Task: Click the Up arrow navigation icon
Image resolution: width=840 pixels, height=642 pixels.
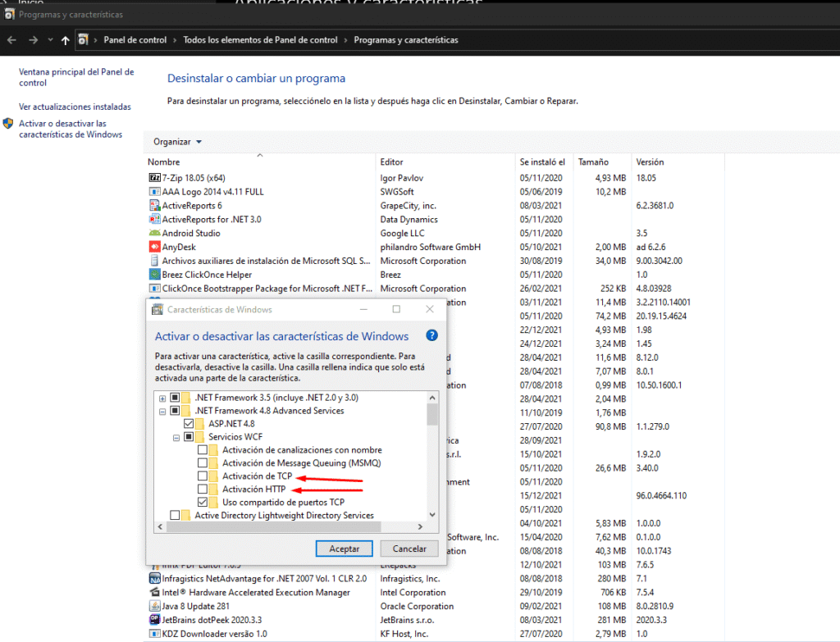Action: [x=66, y=40]
